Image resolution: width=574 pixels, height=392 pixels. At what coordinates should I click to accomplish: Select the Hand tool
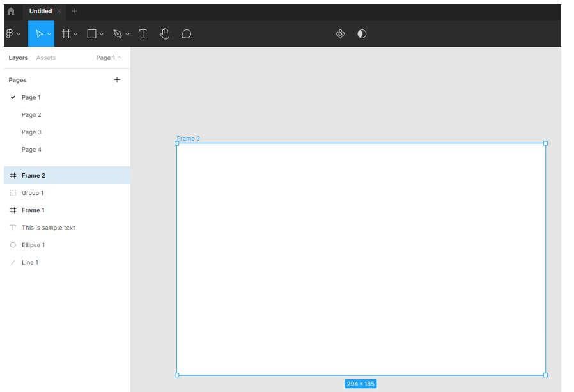tap(165, 34)
